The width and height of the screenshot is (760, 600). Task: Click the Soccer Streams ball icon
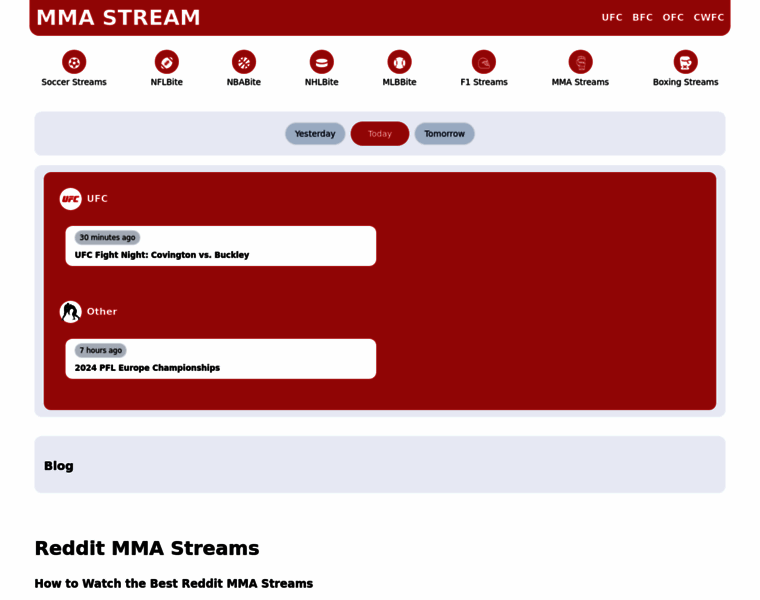pos(74,62)
